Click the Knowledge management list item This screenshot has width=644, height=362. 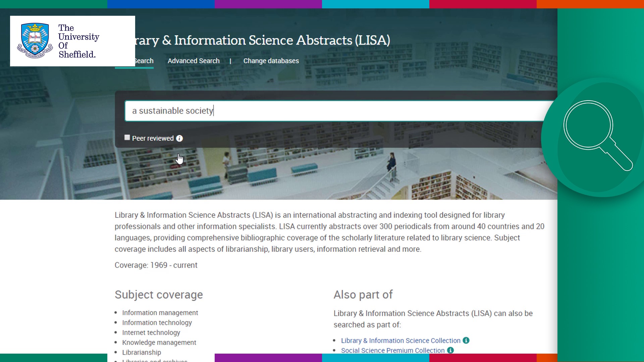click(159, 343)
